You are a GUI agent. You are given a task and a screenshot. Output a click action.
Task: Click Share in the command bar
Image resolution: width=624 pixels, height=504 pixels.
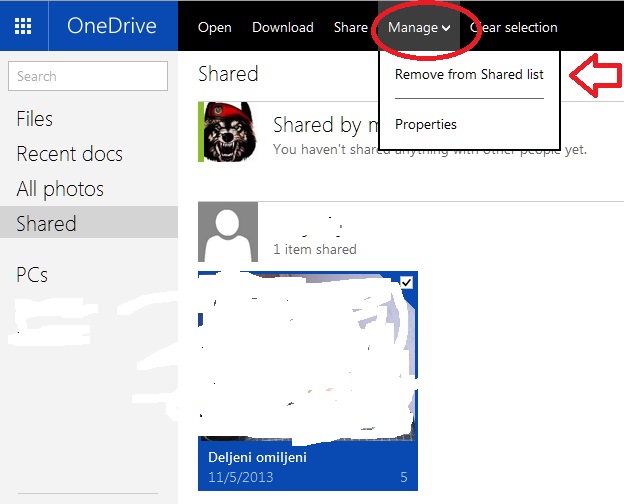point(351,27)
